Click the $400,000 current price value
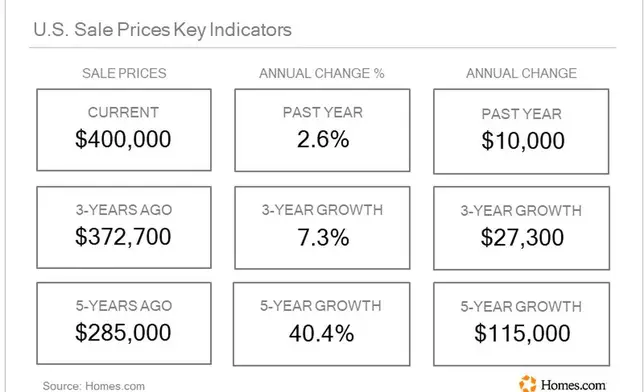The height and width of the screenshot is (392, 644). (x=123, y=139)
